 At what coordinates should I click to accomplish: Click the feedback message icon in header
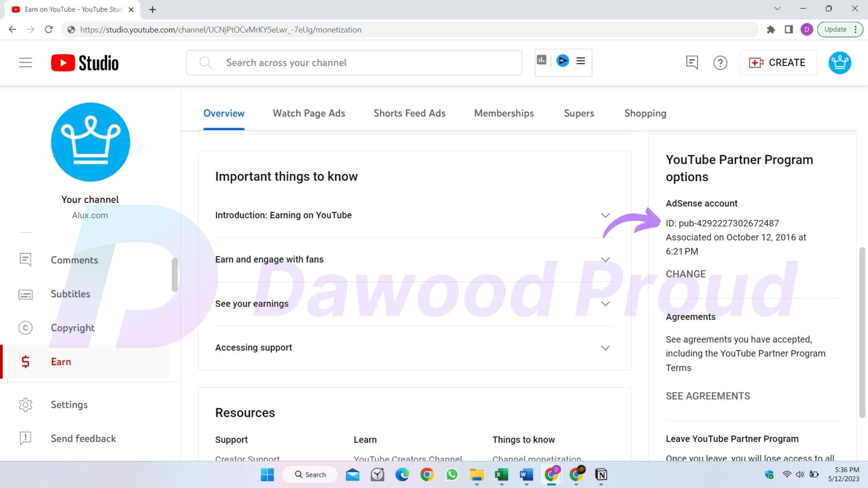tap(692, 62)
